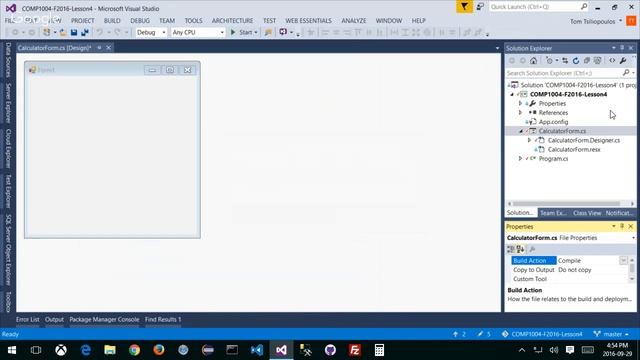Open the DEBUG menu

point(140,20)
